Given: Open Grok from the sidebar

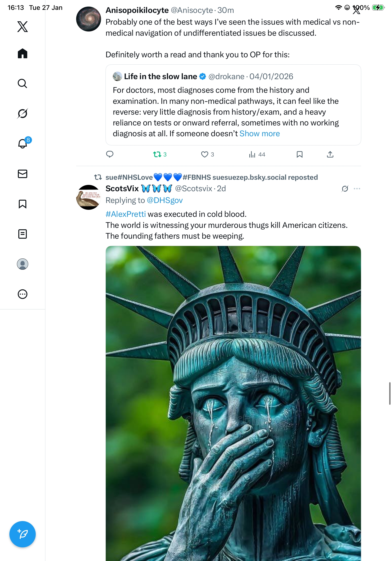Looking at the screenshot, I should 23,113.
